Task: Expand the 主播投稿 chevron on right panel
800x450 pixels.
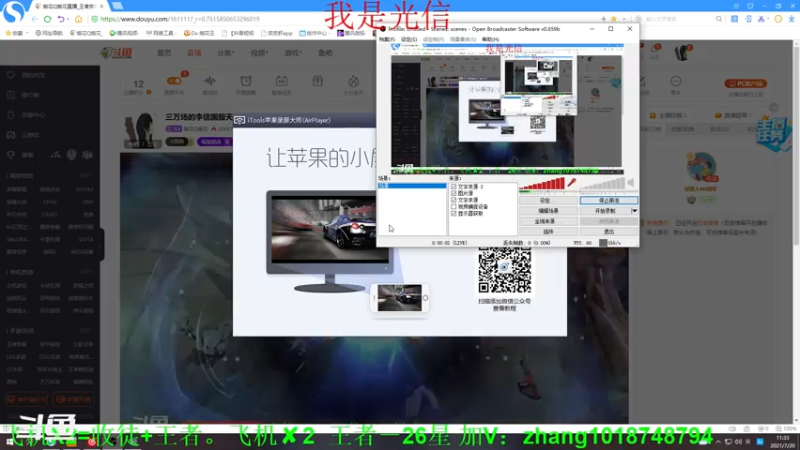Action: (685, 116)
